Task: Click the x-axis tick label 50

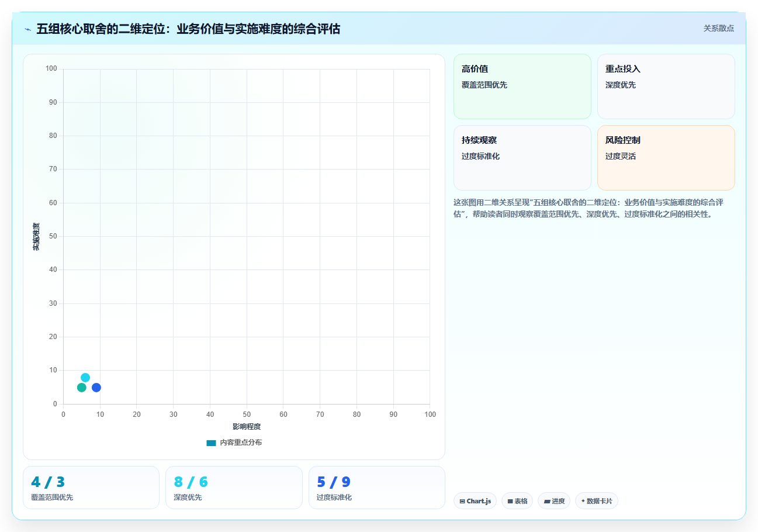Action: 247,414
